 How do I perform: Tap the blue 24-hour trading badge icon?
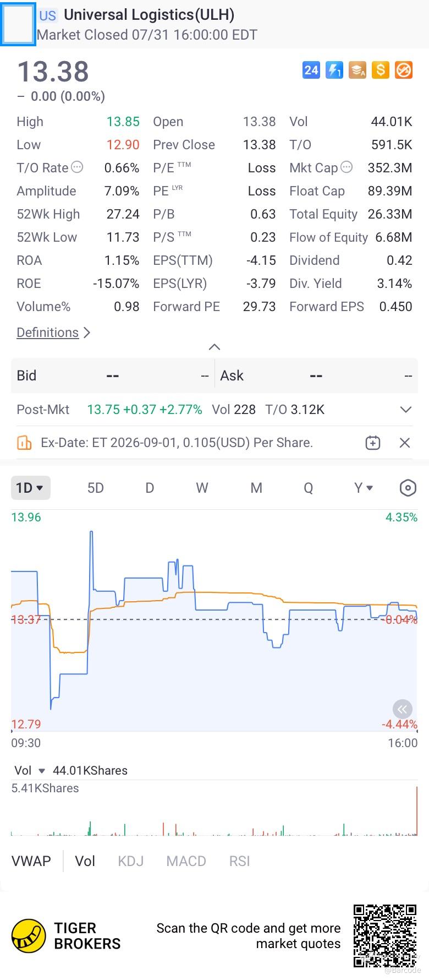click(311, 70)
